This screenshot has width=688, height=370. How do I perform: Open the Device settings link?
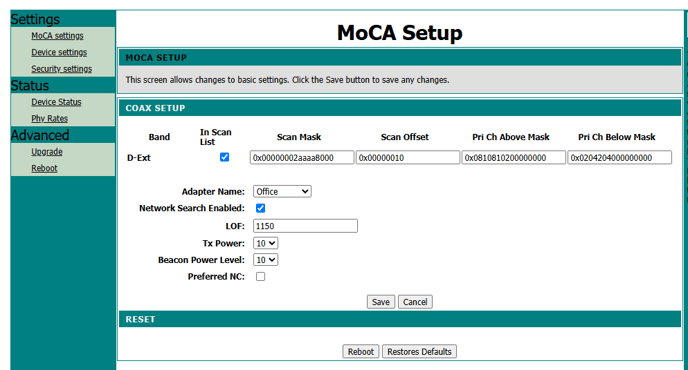pyautogui.click(x=59, y=52)
